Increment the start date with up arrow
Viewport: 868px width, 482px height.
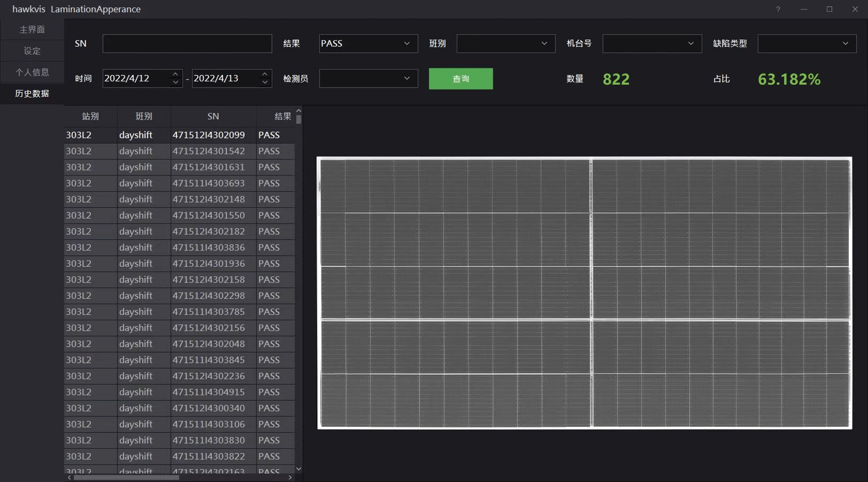175,74
